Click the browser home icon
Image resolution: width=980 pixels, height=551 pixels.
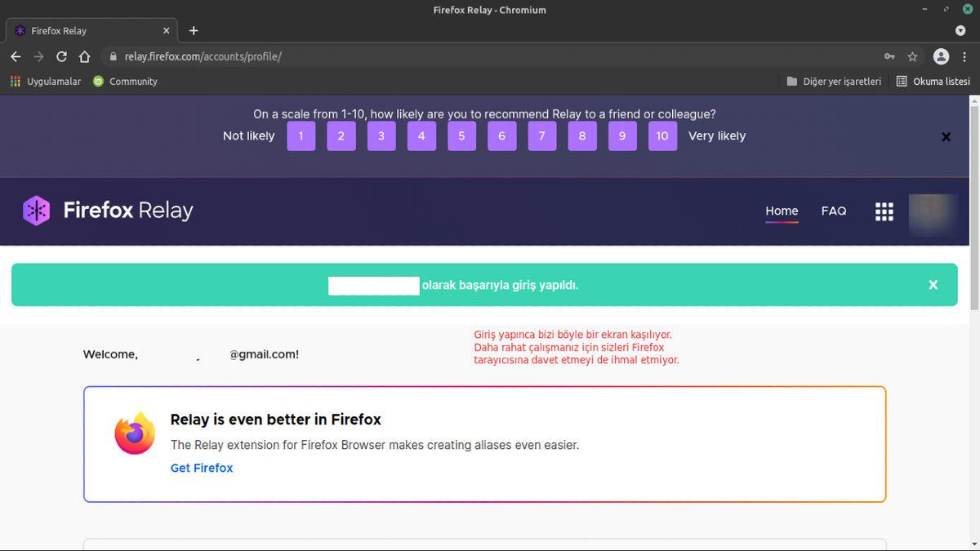click(x=84, y=56)
